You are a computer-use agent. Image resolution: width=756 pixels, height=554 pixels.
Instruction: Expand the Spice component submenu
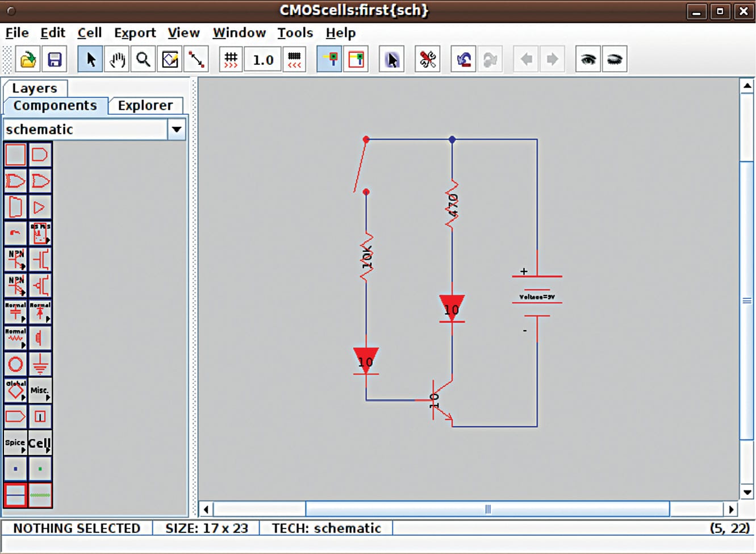(15, 443)
